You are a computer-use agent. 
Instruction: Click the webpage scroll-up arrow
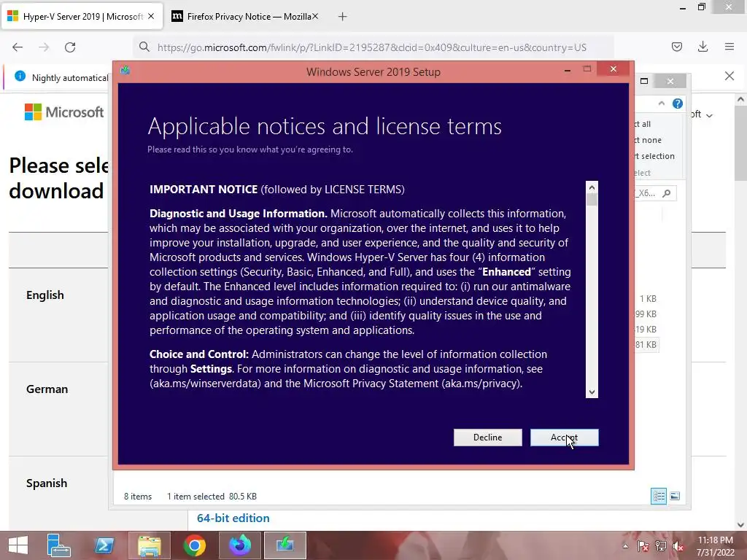[740, 100]
